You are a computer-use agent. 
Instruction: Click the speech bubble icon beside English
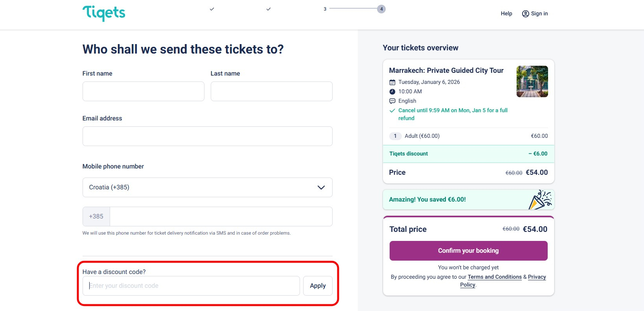392,101
